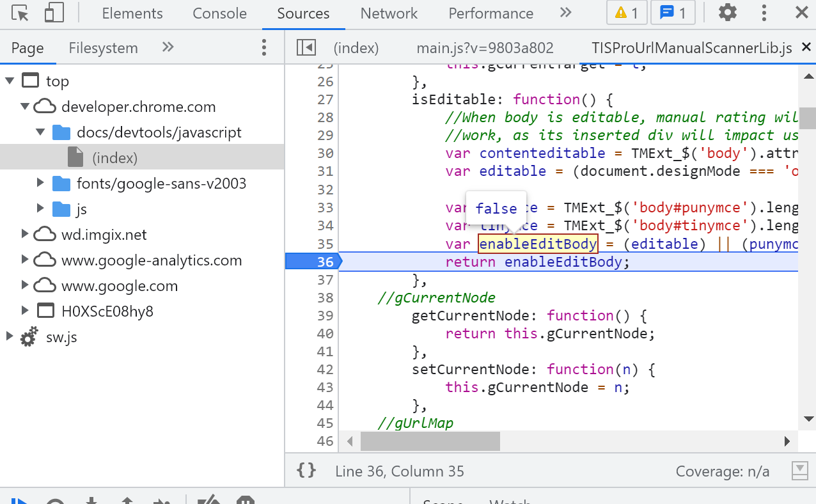816x504 pixels.
Task: Open the warnings counter showing 1 warning
Action: point(626,13)
